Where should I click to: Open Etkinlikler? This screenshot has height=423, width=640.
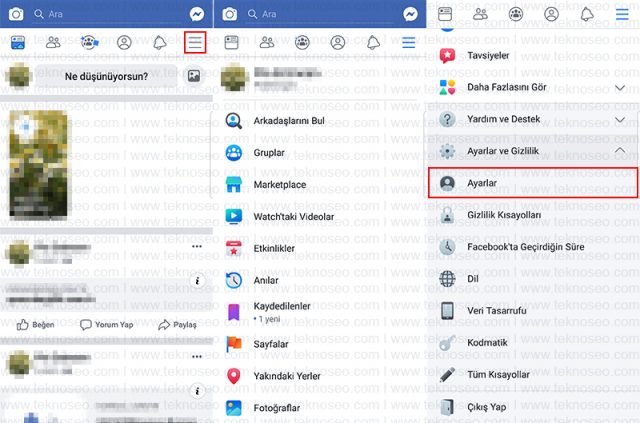coord(319,248)
